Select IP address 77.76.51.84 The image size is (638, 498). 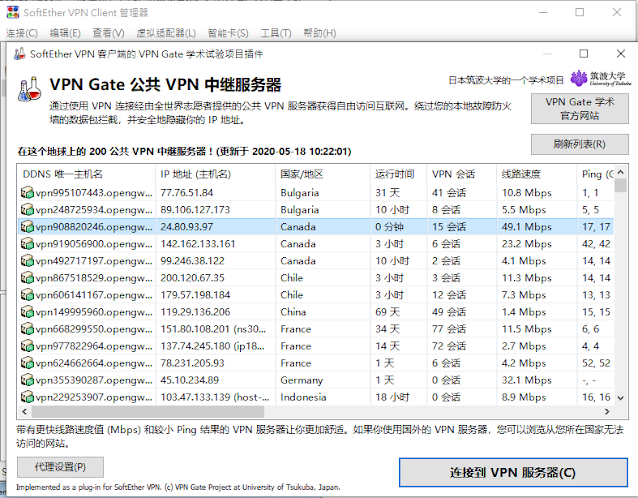(187, 192)
